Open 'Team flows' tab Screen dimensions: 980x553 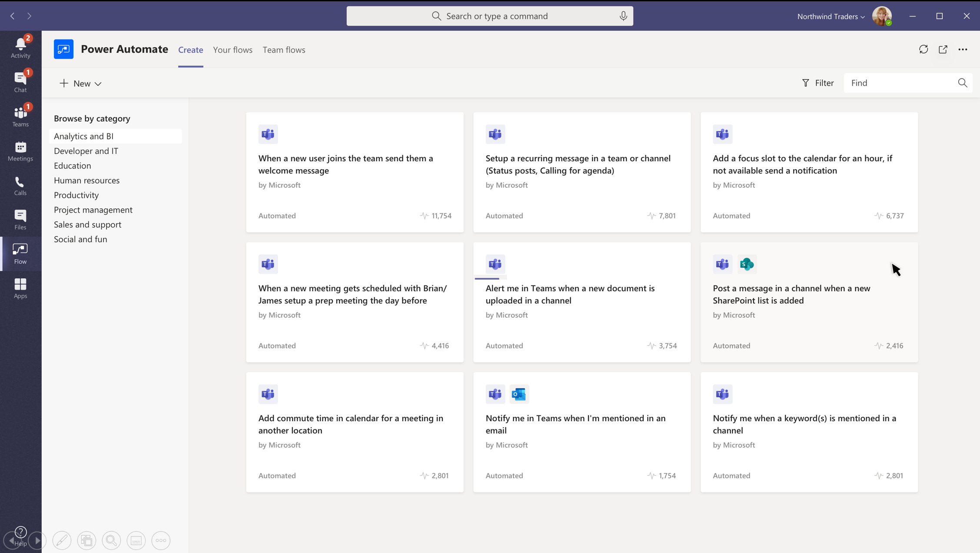283,50
